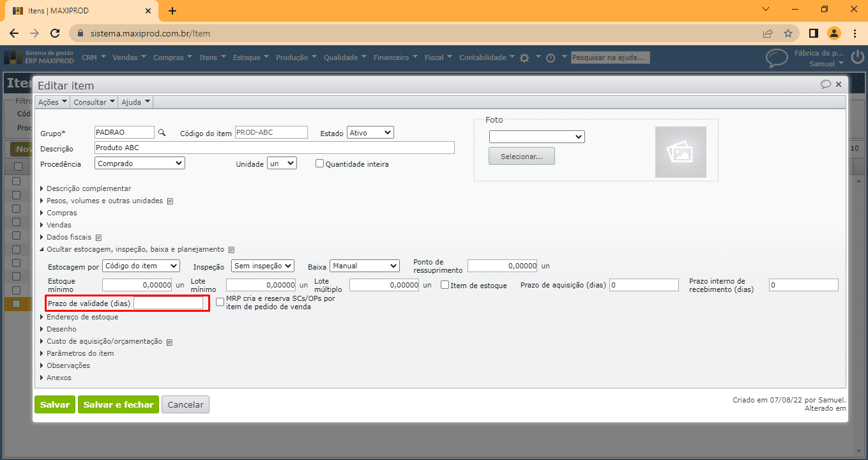
Task: Click Salvar e fechar button
Action: tap(118, 404)
